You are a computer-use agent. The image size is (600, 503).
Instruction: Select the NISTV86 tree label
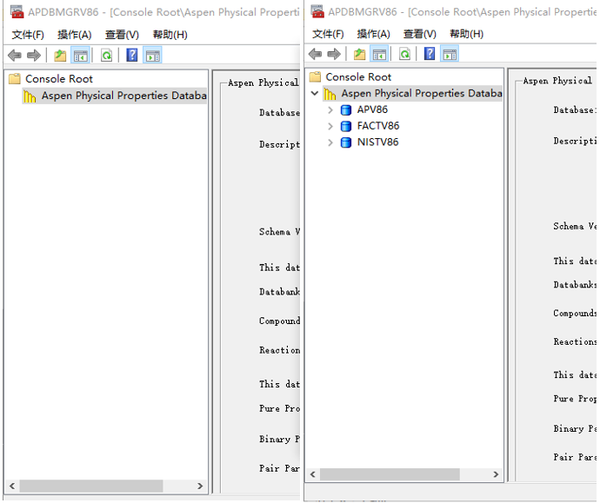(378, 142)
